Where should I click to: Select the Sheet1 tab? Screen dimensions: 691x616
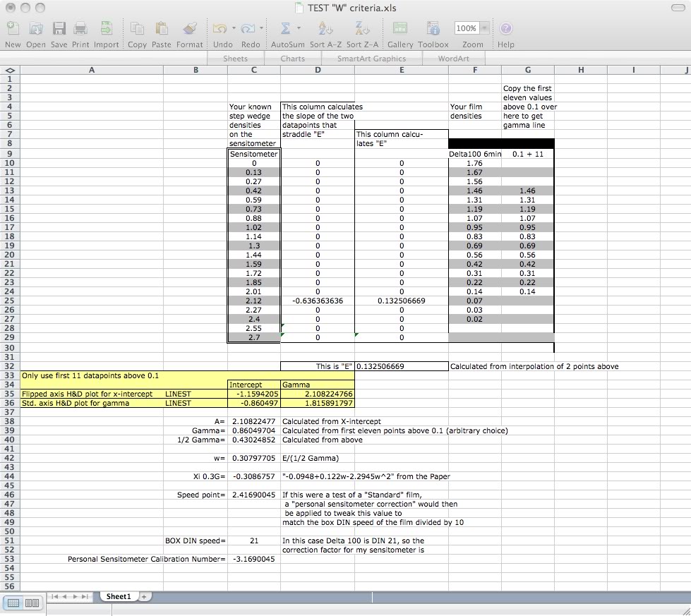118,596
